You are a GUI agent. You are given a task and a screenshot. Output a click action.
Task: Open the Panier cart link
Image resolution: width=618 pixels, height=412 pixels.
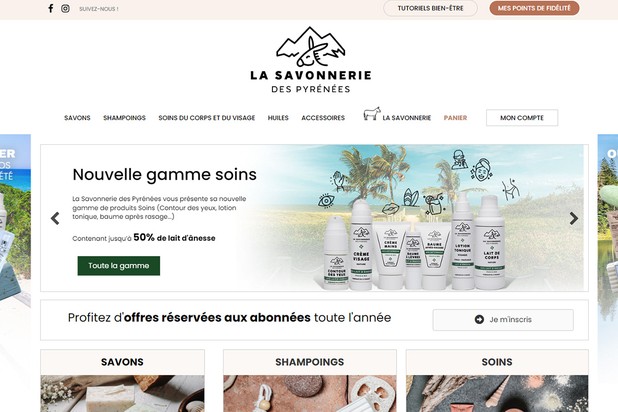[455, 118]
